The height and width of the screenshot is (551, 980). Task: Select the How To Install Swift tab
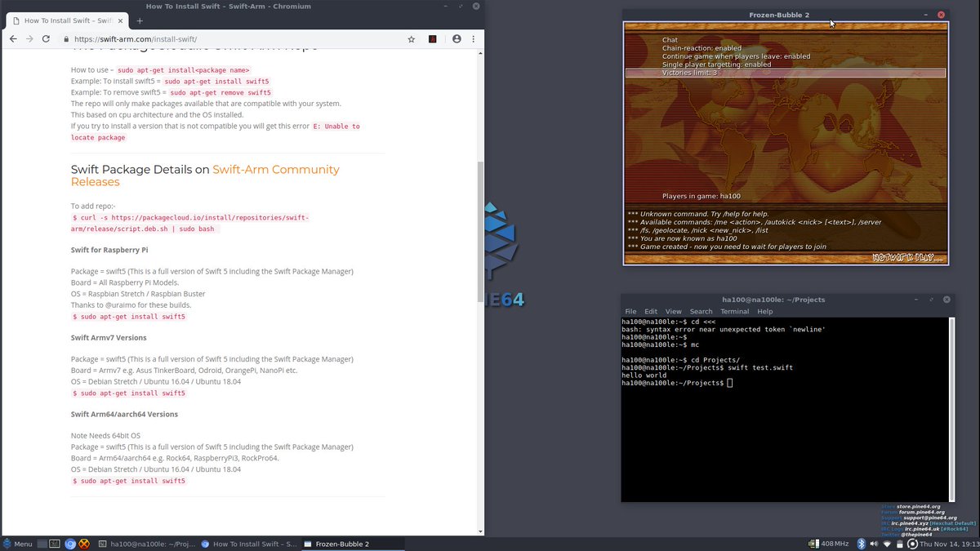[x=67, y=20]
